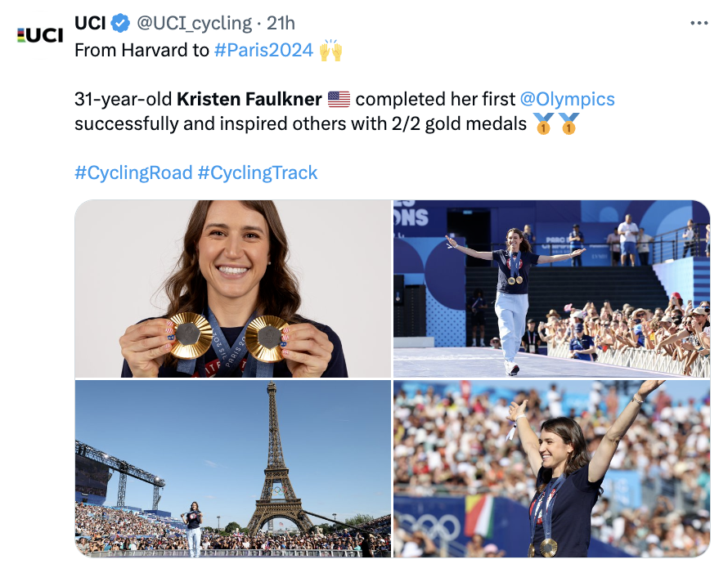Open the 21h timestamp link
This screenshot has height=564, width=728.
(x=281, y=23)
